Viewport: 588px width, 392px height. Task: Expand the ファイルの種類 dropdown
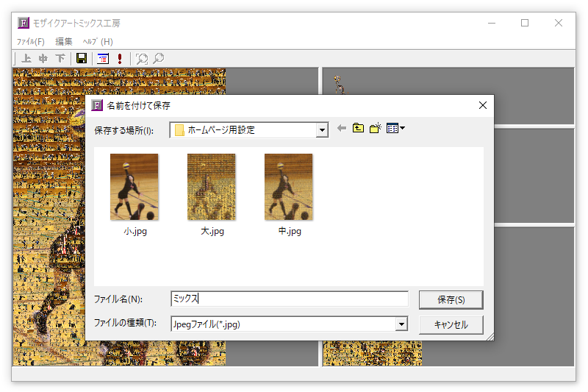401,324
